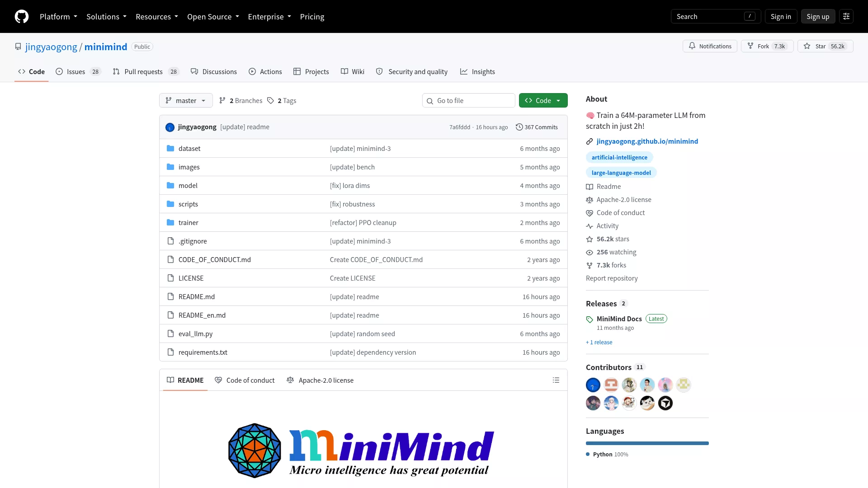Click the README.md file icon
868x488 pixels.
(170, 297)
